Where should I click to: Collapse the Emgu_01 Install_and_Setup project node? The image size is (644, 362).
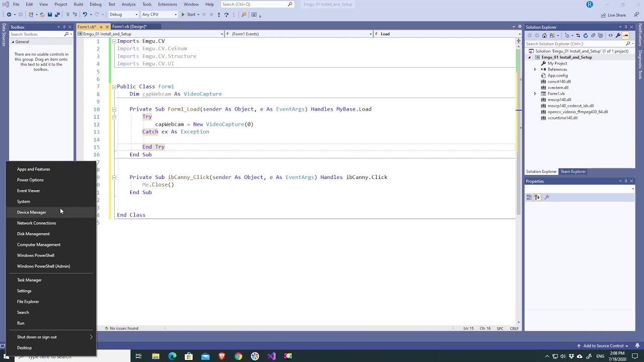click(529, 57)
